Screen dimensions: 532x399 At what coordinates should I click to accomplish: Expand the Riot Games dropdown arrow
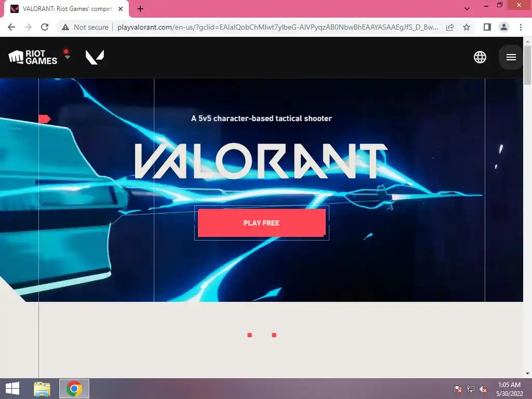pos(67,57)
